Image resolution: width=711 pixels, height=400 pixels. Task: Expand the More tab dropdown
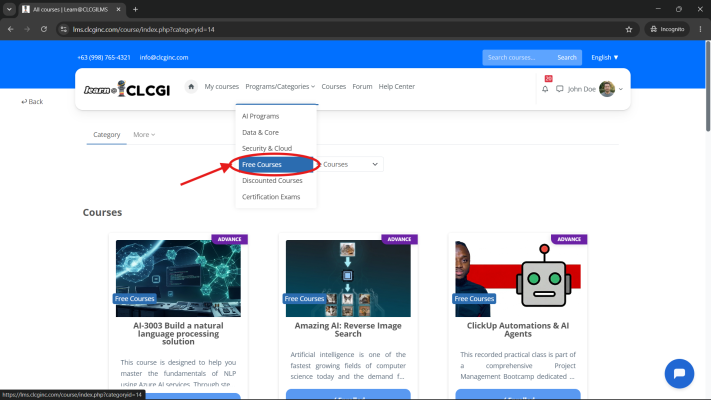pos(144,135)
